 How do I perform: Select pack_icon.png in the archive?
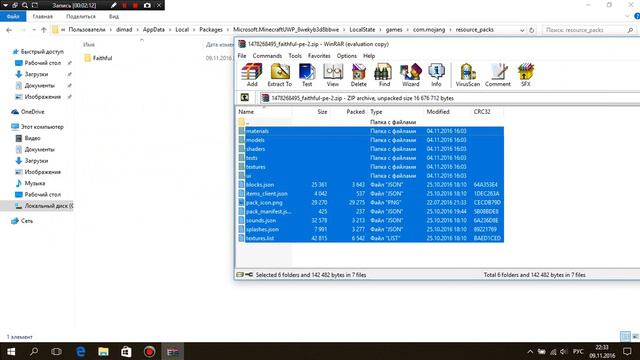(370, 203)
